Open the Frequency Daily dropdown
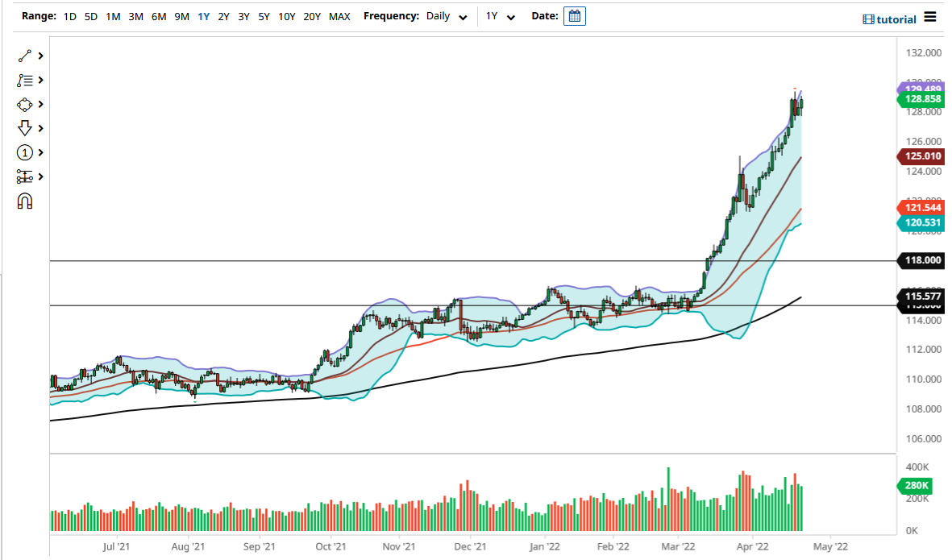 tap(446, 16)
